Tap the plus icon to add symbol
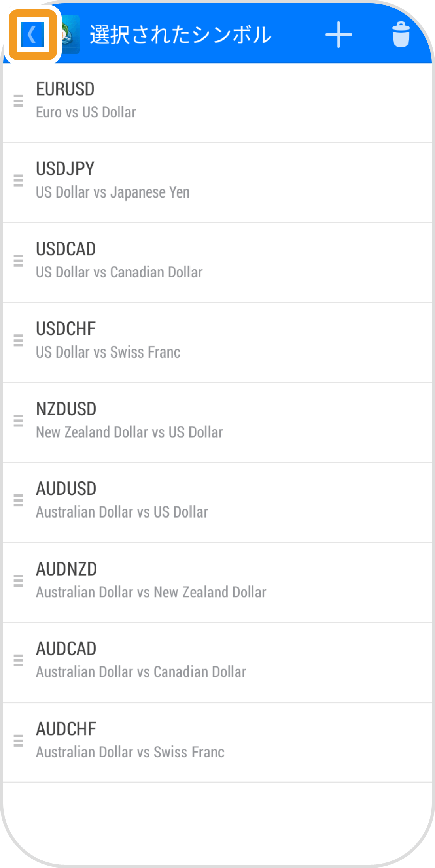435x868 pixels. 339,35
